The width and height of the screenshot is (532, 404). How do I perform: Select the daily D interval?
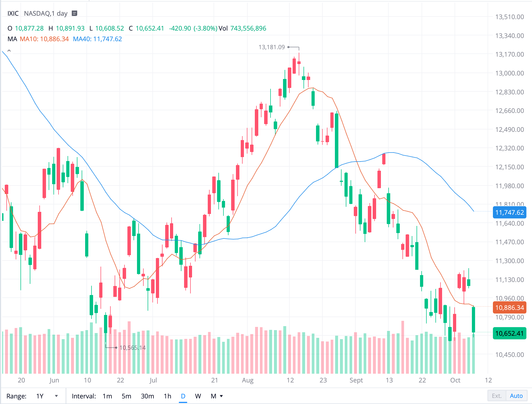(x=183, y=396)
